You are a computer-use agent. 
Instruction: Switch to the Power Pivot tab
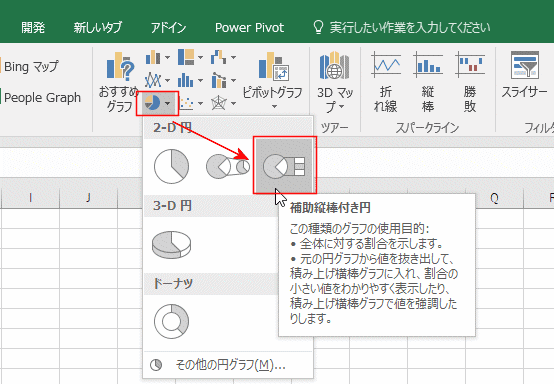click(249, 28)
